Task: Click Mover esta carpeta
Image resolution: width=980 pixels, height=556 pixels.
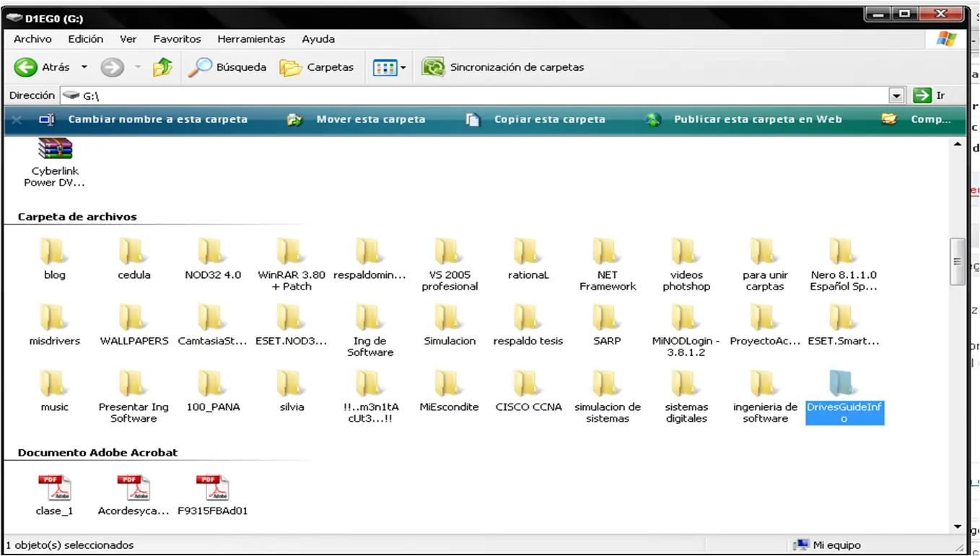Action: pyautogui.click(x=356, y=119)
